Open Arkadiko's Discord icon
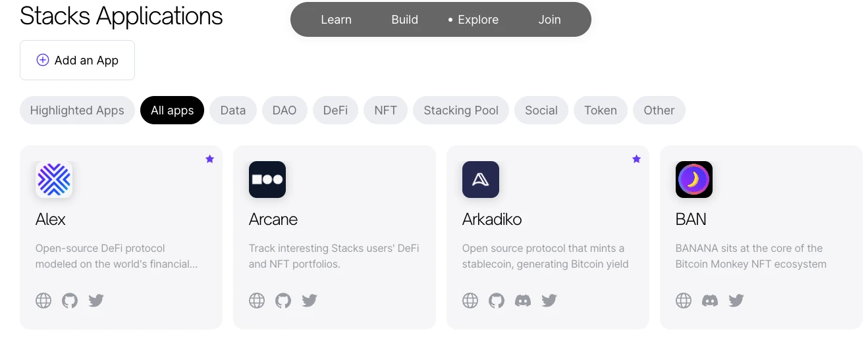Image resolution: width=868 pixels, height=340 pixels. point(523,301)
